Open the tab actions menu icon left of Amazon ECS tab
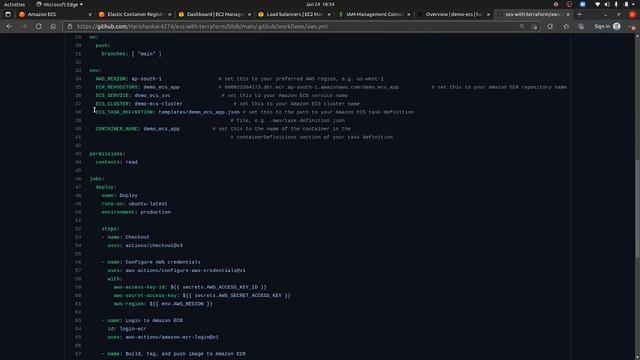This screenshot has width=640, height=360. click(8, 14)
